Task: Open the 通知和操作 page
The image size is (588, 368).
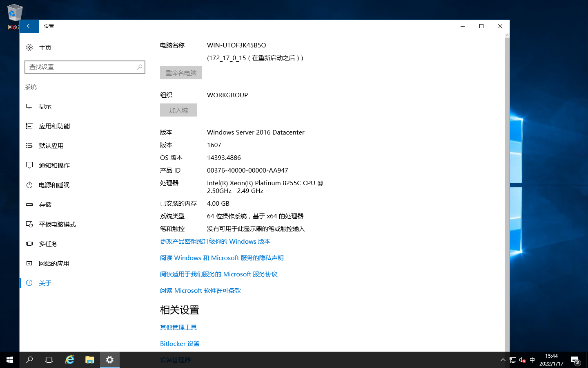Action: [54, 166]
